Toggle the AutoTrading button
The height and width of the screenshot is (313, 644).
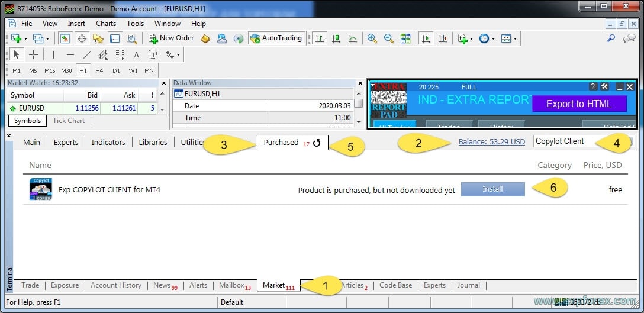[x=276, y=38]
